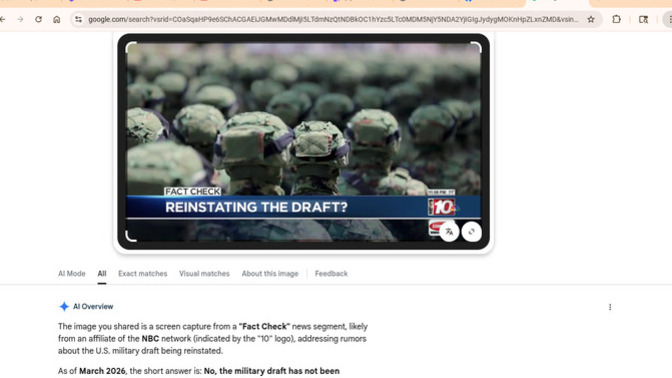Click the bold "Fact Check" text in overview
The width and height of the screenshot is (672, 378).
(x=264, y=327)
